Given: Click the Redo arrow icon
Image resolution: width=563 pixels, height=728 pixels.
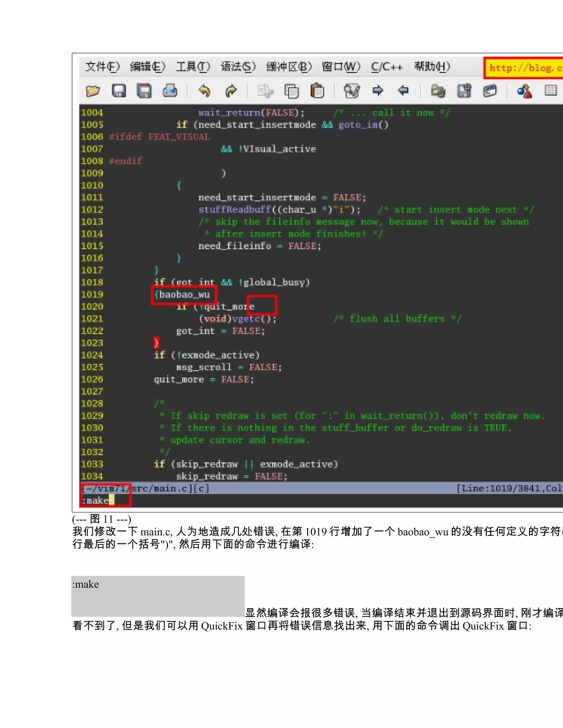Looking at the screenshot, I should (231, 91).
